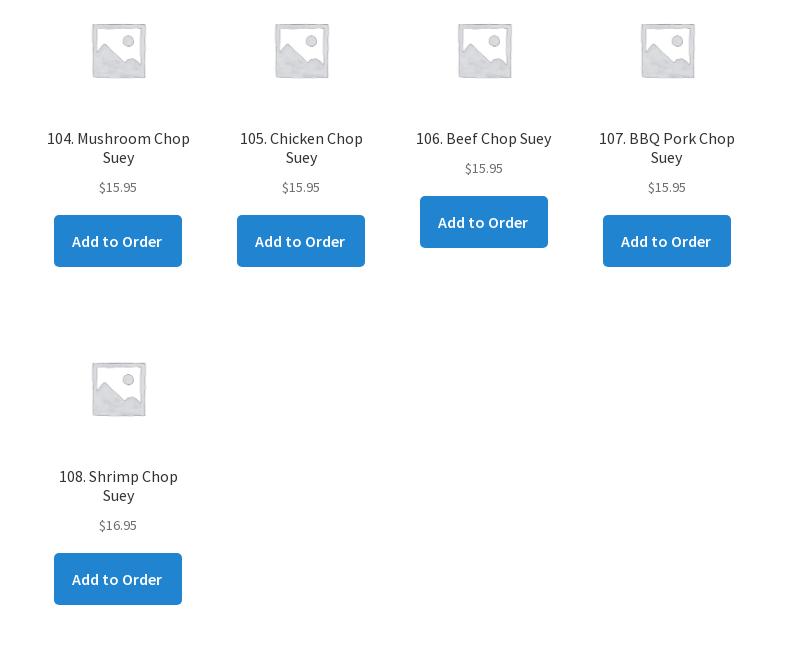Open the 104. Mushroom Chop Suey title link
This screenshot has width=785, height=667.
point(118,147)
